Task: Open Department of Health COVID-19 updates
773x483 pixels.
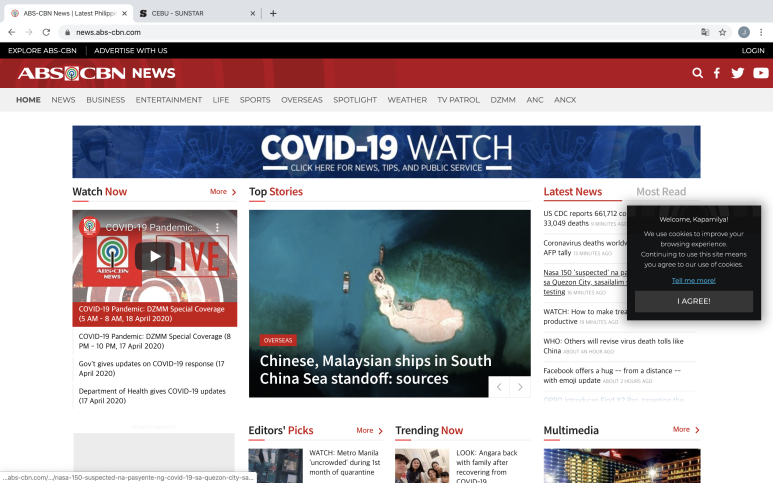Action: 152,396
